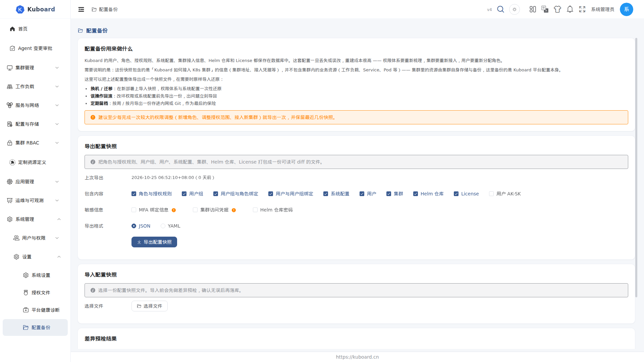Viewport: 644px width, 362px height.
Task: Open the notifications bell icon
Action: pyautogui.click(x=570, y=9)
